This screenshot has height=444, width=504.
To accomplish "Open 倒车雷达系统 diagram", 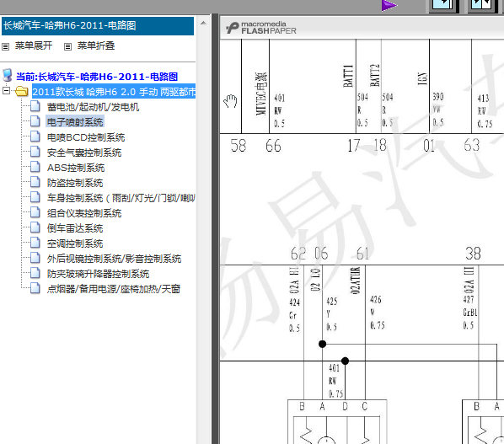I will [x=75, y=228].
